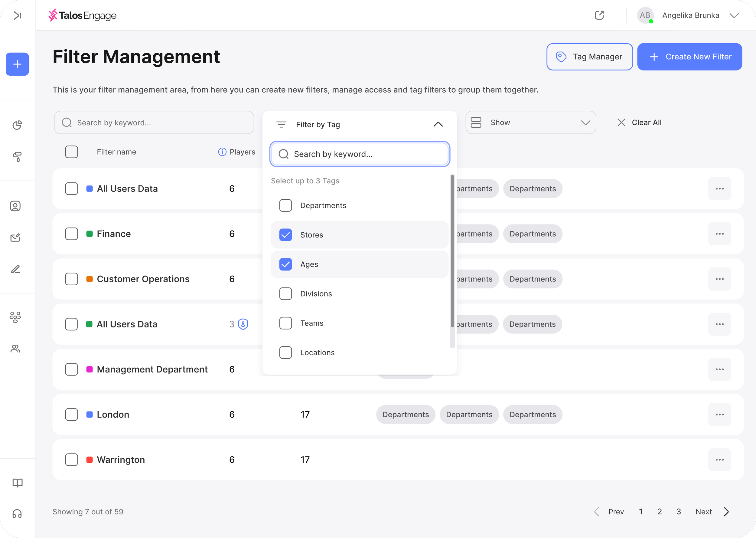This screenshot has height=538, width=756.
Task: Collapse the Filter by Tag dropdown
Action: click(x=438, y=125)
